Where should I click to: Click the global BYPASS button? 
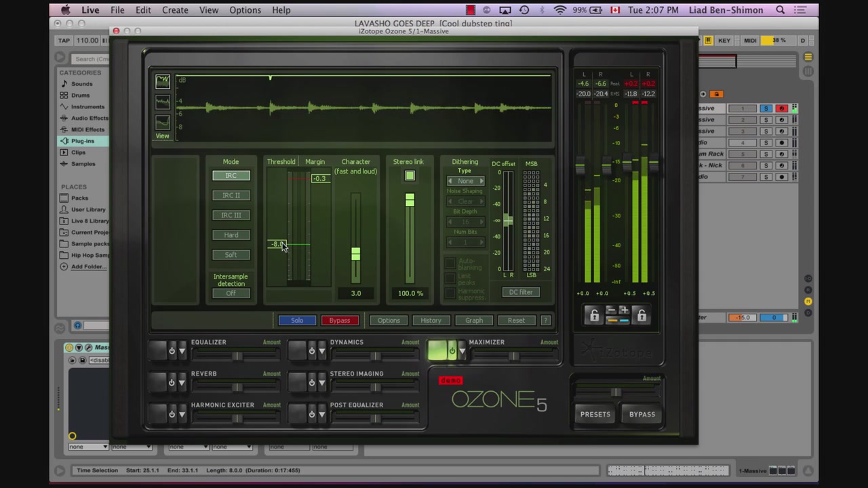pyautogui.click(x=642, y=414)
